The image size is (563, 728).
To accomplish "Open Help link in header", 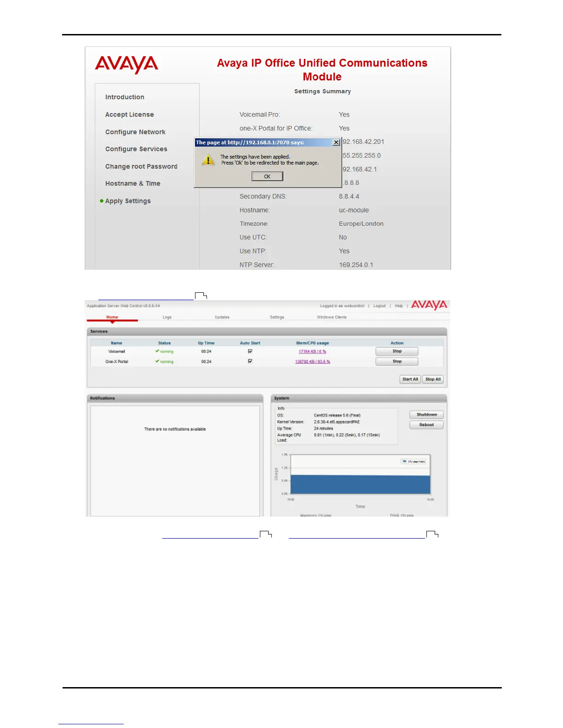I will [399, 306].
